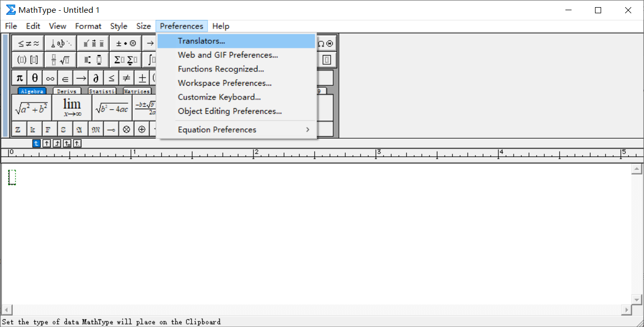644x327 pixels.
Task: Select the Algebra tab
Action: pos(32,91)
